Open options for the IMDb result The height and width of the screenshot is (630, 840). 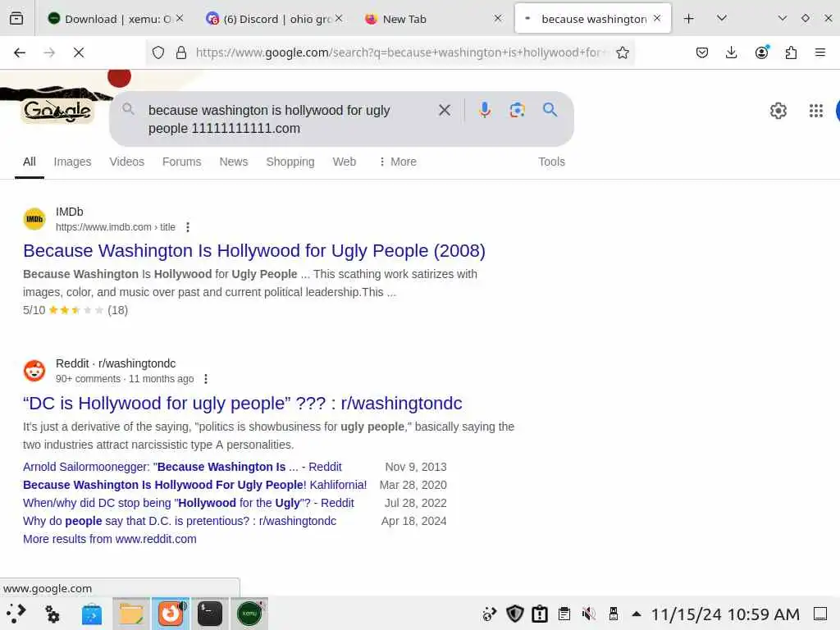[188, 227]
